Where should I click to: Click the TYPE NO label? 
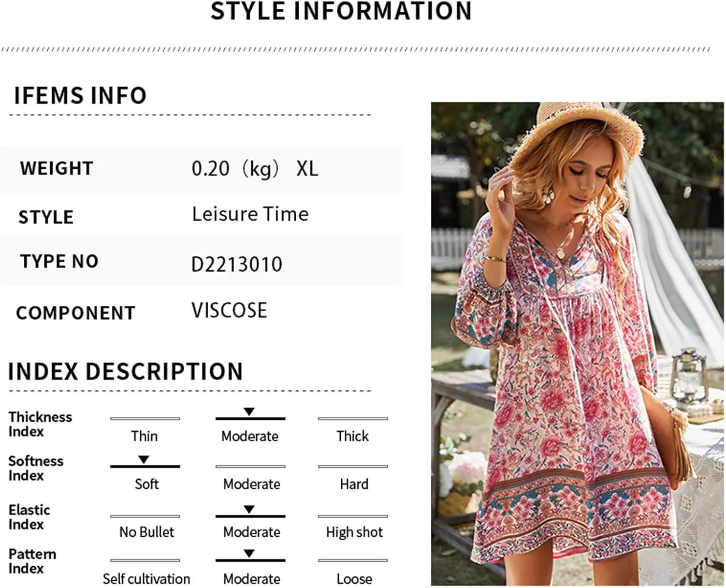(x=59, y=261)
